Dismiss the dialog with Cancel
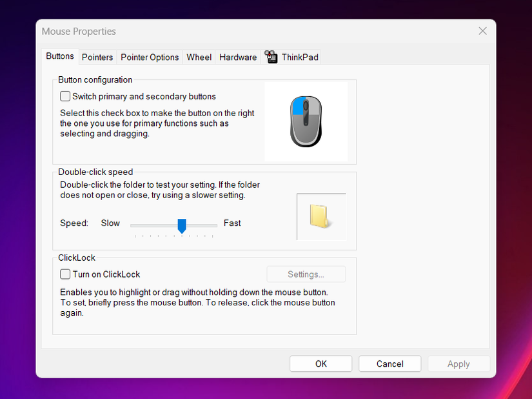 coord(389,363)
